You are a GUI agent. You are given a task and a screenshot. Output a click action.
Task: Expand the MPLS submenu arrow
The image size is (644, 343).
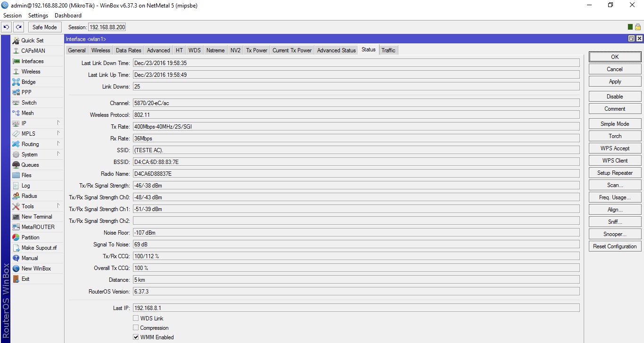[x=58, y=133]
